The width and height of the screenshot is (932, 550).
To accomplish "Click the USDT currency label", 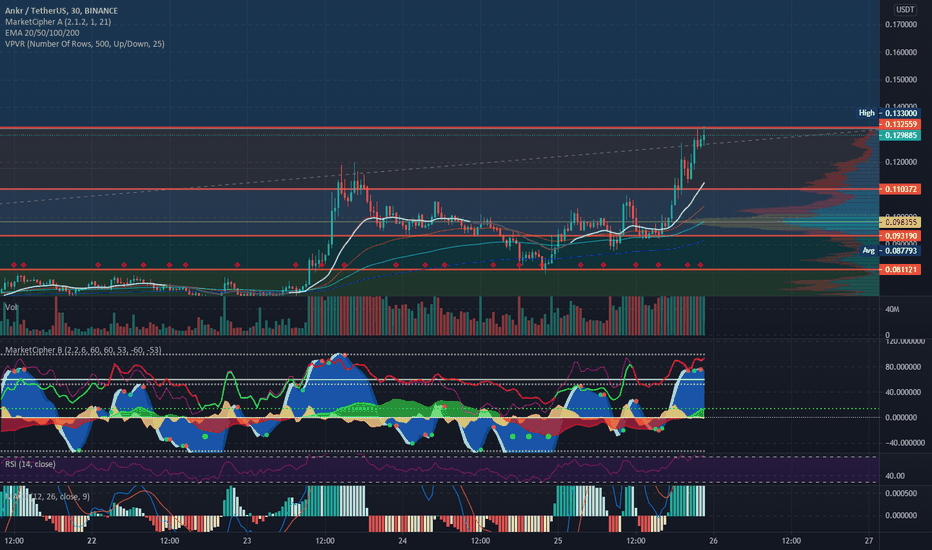I will [905, 9].
